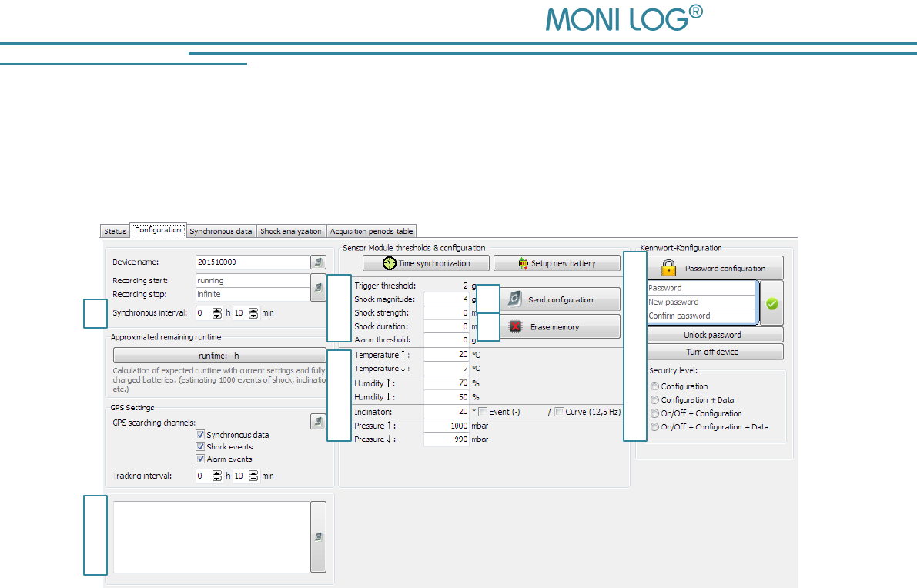Toggle the GPS Synchronous data checkbox
The width and height of the screenshot is (917, 588).
(x=200, y=434)
